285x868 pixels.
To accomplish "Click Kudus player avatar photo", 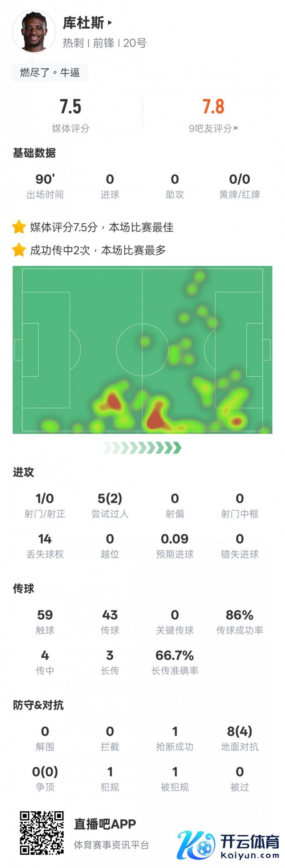I will click(x=34, y=32).
